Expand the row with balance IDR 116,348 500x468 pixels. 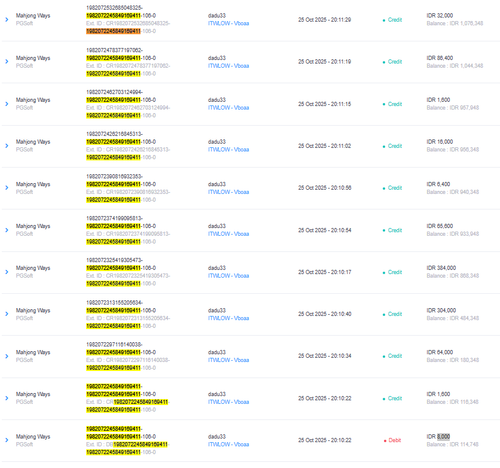click(x=7, y=398)
